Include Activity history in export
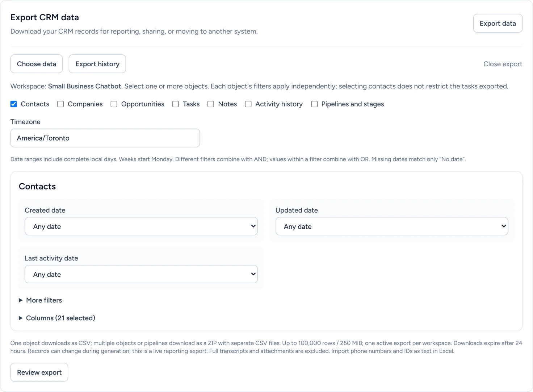533x392 pixels. click(x=248, y=104)
